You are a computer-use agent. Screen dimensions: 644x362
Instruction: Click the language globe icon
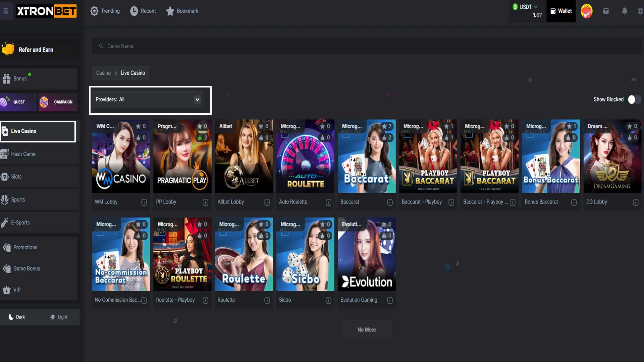pyautogui.click(x=640, y=11)
